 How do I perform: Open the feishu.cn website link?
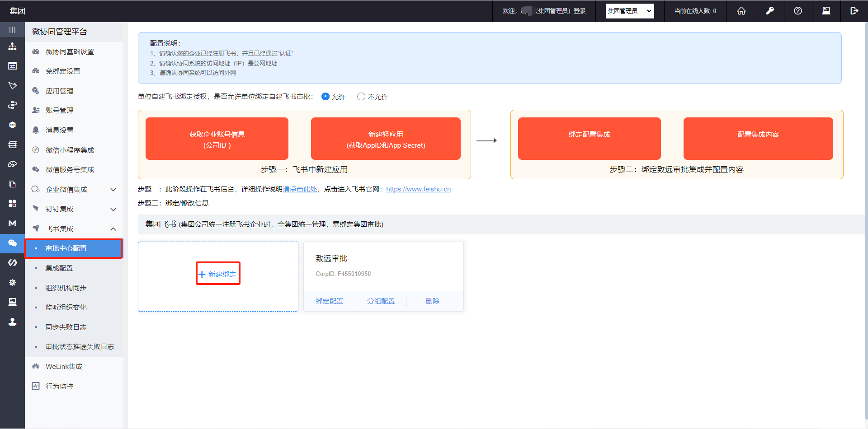418,189
